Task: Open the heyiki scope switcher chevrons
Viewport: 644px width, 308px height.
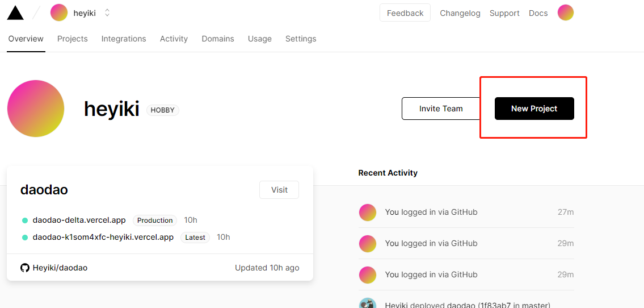Action: (x=107, y=13)
